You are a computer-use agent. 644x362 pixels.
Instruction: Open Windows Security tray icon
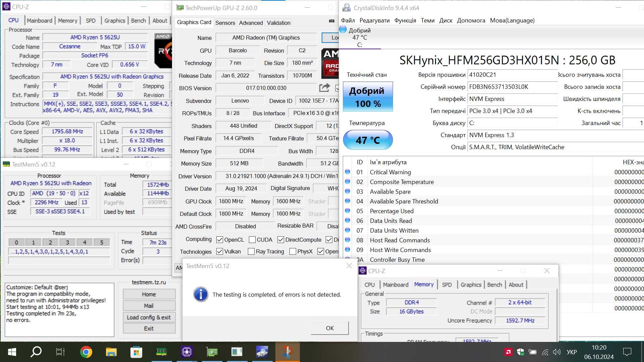coord(520,352)
